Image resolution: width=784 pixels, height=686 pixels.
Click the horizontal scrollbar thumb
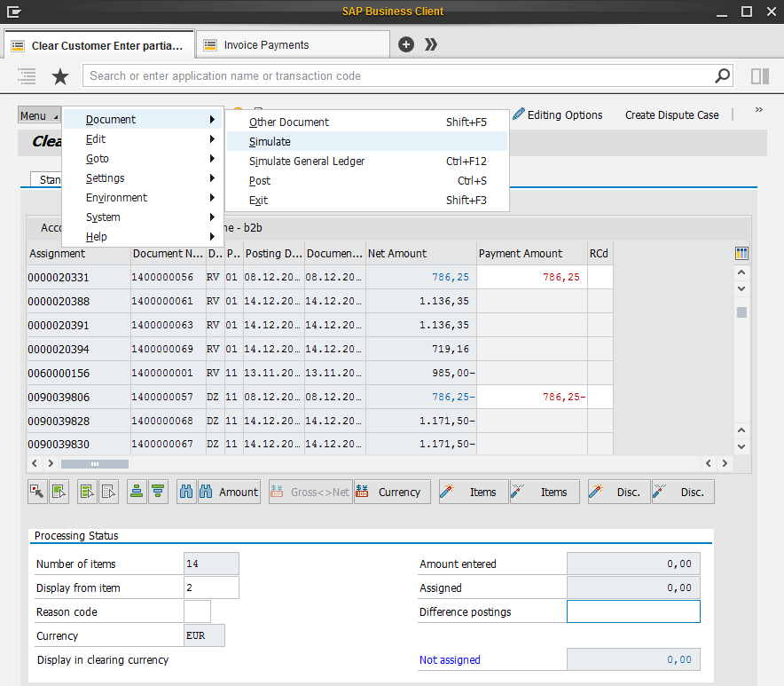coord(95,464)
